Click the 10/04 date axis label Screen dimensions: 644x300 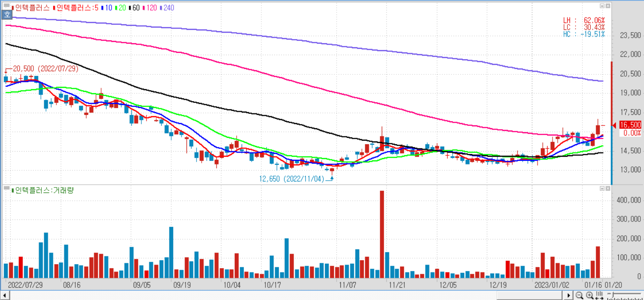232,285
